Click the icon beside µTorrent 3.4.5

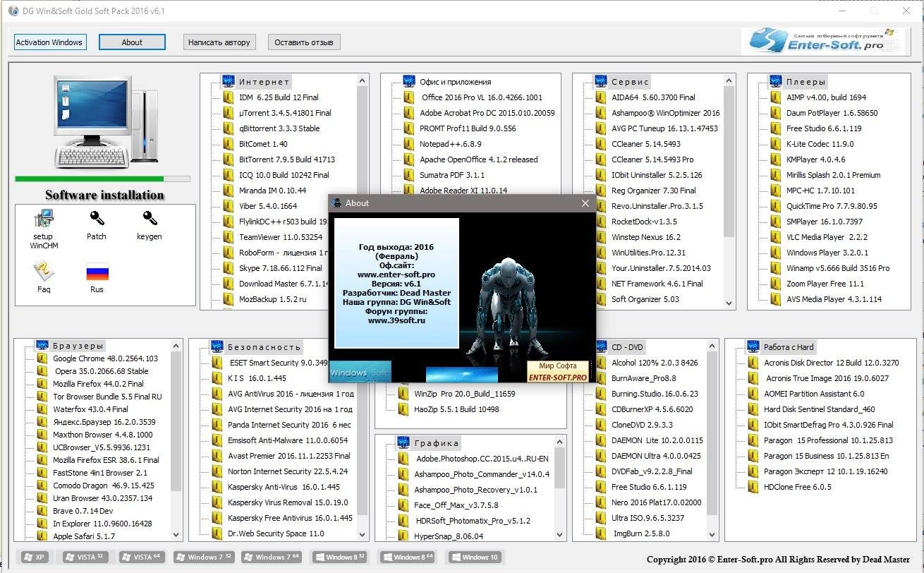click(228, 113)
